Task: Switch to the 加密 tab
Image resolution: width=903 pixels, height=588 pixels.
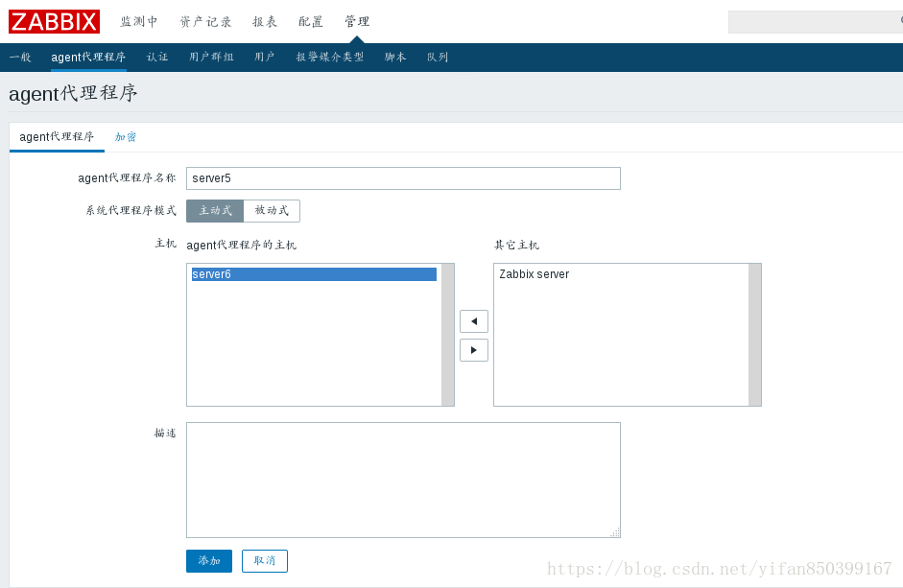Action: click(126, 137)
